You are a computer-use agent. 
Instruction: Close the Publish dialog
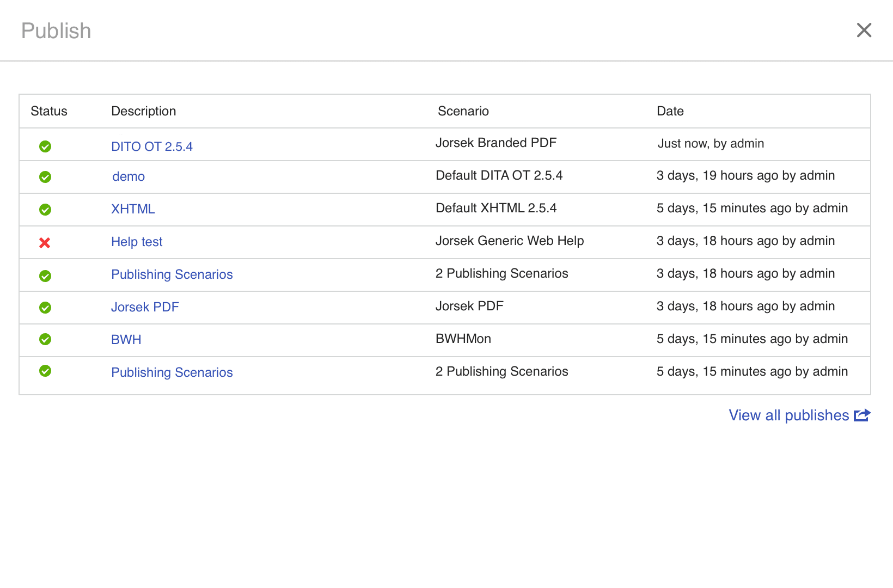coord(864,30)
